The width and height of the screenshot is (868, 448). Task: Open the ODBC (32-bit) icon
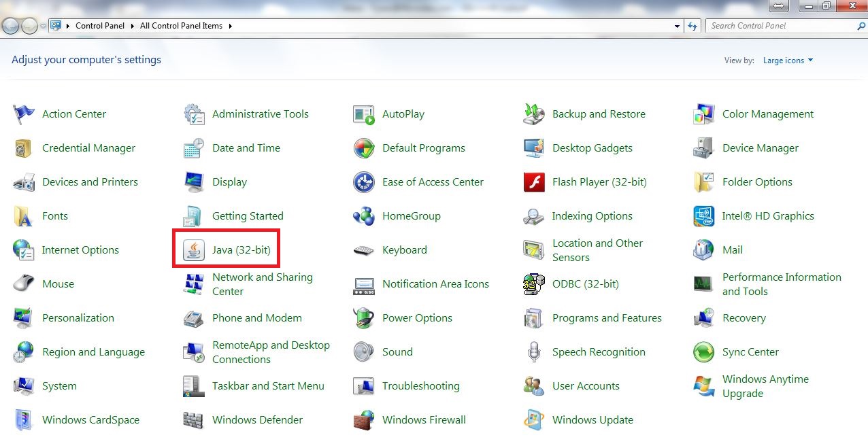[x=534, y=284]
